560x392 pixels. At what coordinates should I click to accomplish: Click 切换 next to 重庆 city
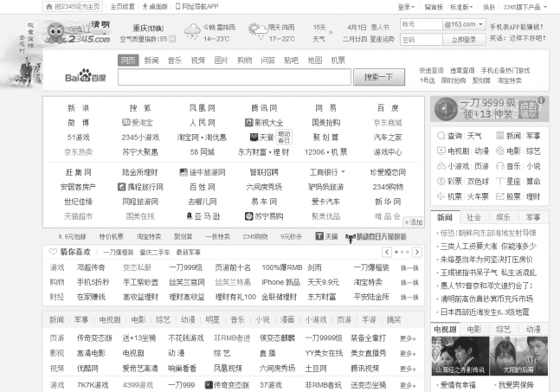(156, 29)
